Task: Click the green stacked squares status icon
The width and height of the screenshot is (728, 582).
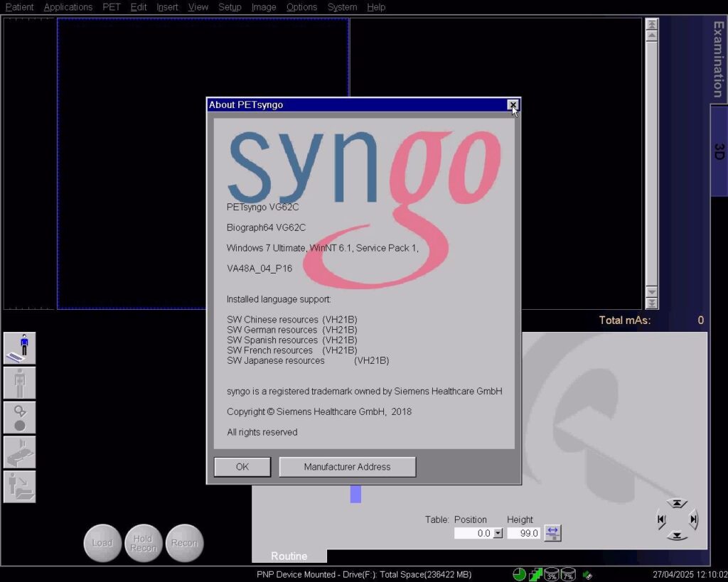Action: [535, 575]
